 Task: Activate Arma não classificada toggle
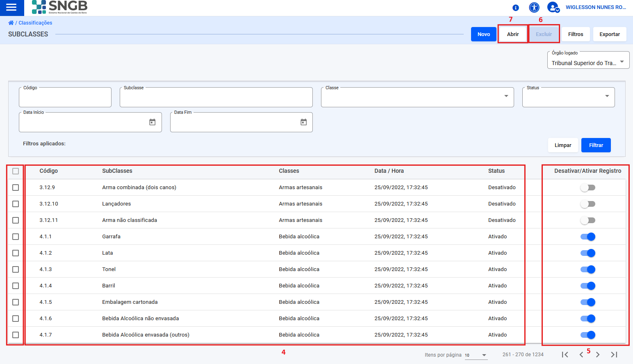[588, 220]
